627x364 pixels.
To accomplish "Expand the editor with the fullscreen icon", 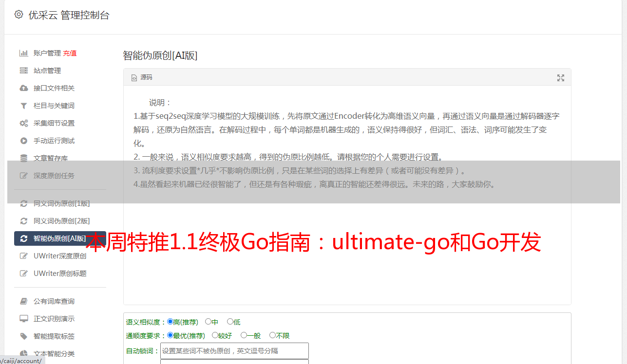I will click(561, 77).
